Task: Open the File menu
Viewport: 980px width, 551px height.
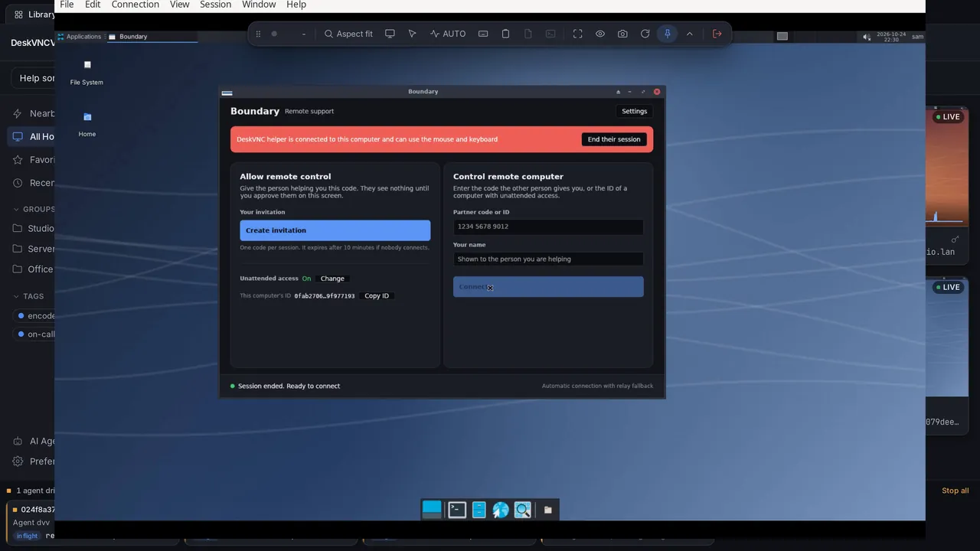Action: 67,5
